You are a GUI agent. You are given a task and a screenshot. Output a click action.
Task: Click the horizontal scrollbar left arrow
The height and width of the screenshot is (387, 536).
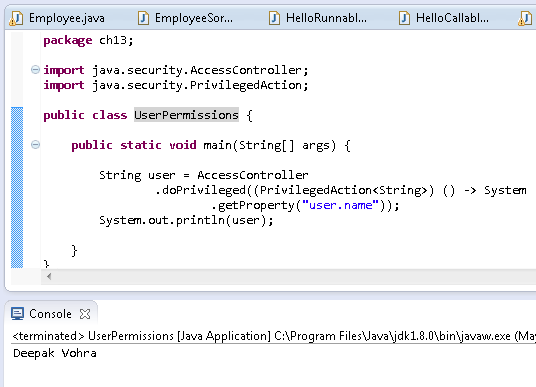click(49, 276)
